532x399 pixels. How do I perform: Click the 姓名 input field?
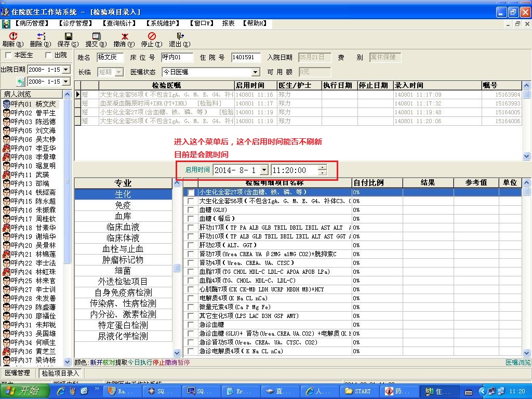pyautogui.click(x=110, y=57)
